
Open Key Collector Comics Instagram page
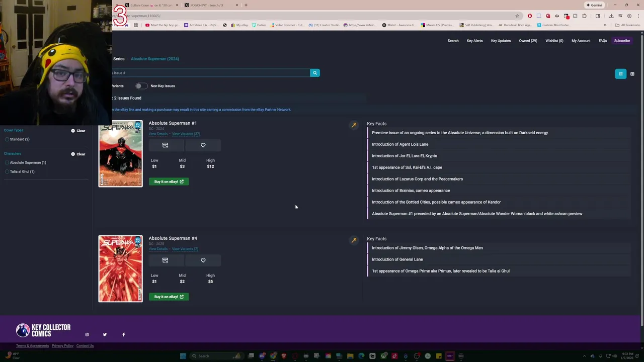coord(87,334)
